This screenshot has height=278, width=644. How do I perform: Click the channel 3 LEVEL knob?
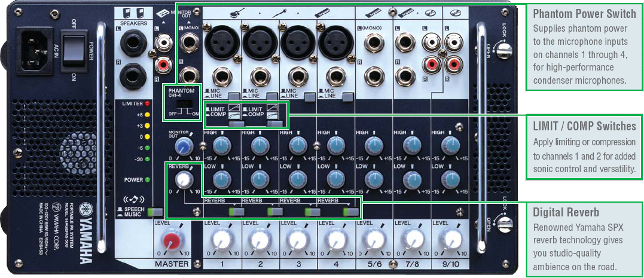pos(298,239)
